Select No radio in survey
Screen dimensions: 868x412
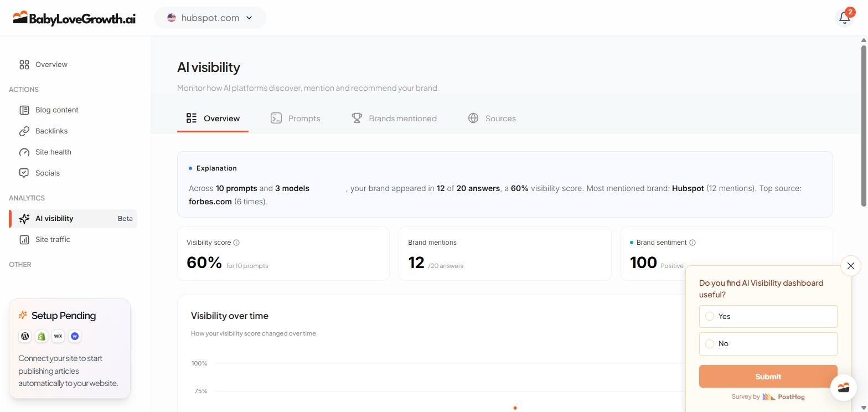point(710,344)
